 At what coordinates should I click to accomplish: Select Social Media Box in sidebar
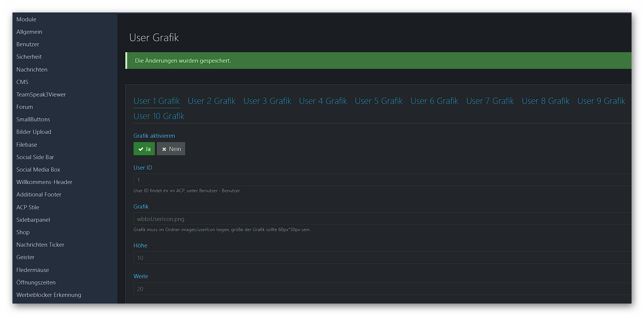point(38,170)
